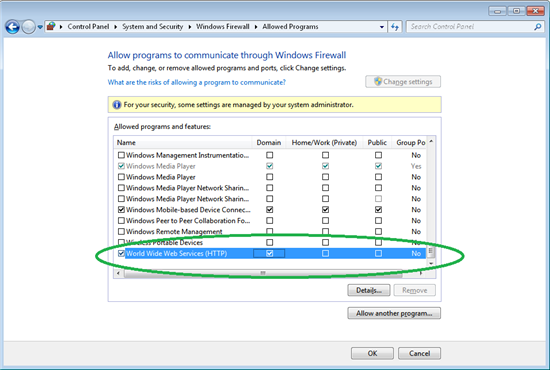Click the Refresh button beside address bar

point(395,27)
